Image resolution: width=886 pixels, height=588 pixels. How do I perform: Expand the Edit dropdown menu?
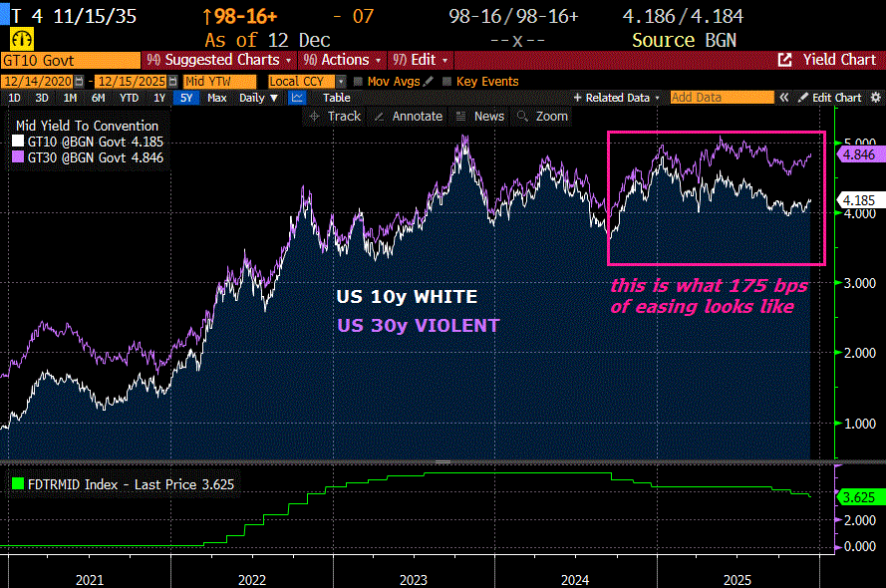pos(421,60)
